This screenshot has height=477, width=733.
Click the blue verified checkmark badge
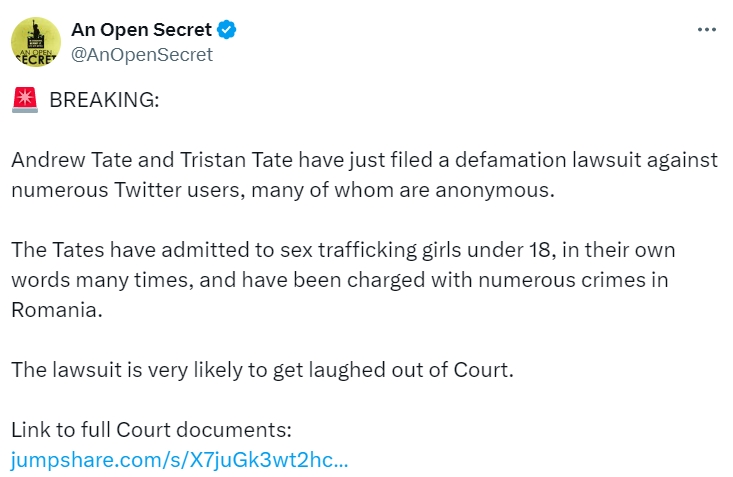click(227, 29)
